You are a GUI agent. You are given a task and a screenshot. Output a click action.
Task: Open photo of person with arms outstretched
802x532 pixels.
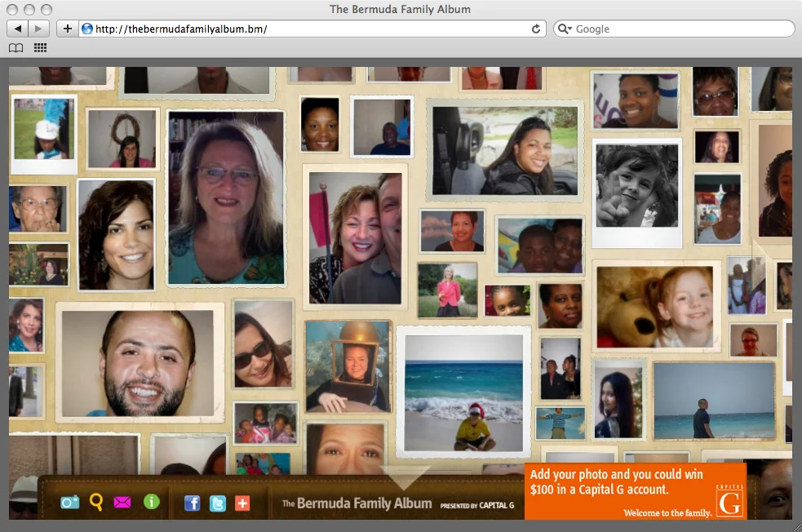click(561, 423)
